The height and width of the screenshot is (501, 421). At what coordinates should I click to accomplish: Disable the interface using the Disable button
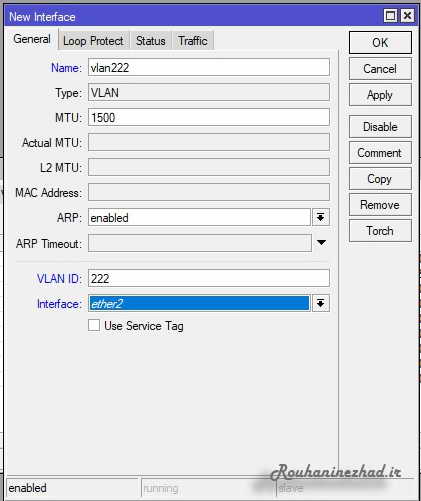pos(380,127)
